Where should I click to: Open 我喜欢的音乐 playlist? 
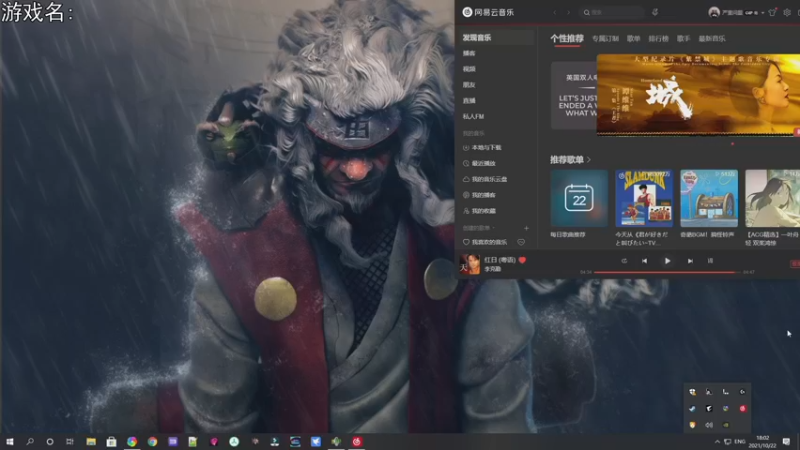pos(485,242)
